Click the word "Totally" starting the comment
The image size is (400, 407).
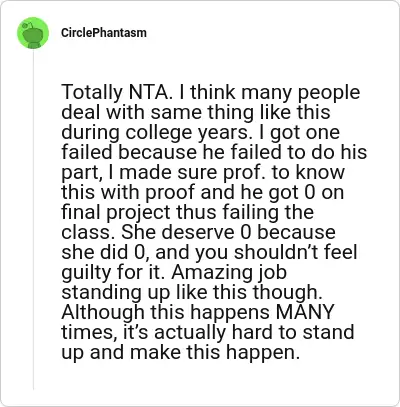tap(92, 93)
